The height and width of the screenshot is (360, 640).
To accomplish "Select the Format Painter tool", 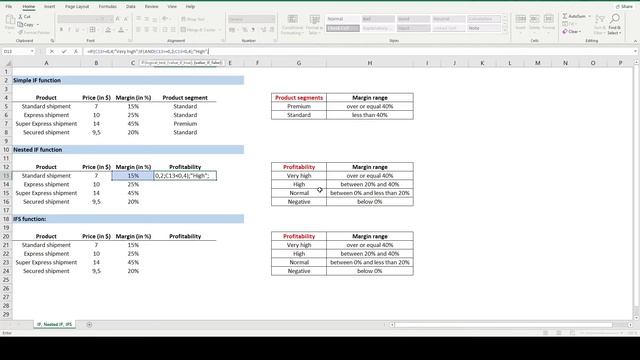I will pos(33,32).
